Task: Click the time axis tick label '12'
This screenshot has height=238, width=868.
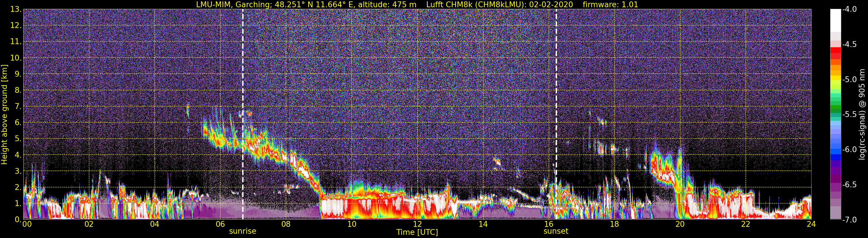Action: [417, 224]
